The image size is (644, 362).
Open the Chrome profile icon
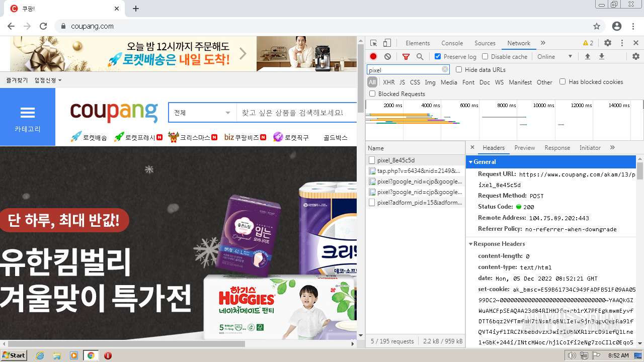[x=617, y=26]
